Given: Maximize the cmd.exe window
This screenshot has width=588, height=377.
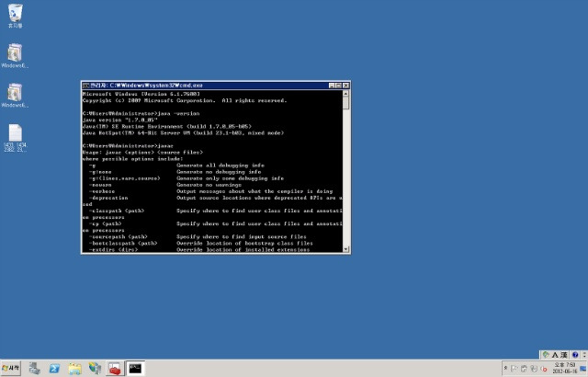Looking at the screenshot, I should tap(339, 86).
